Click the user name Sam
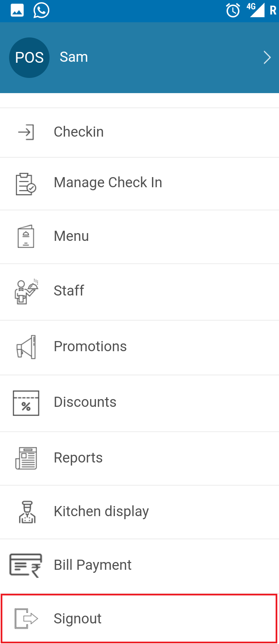 coord(74,57)
